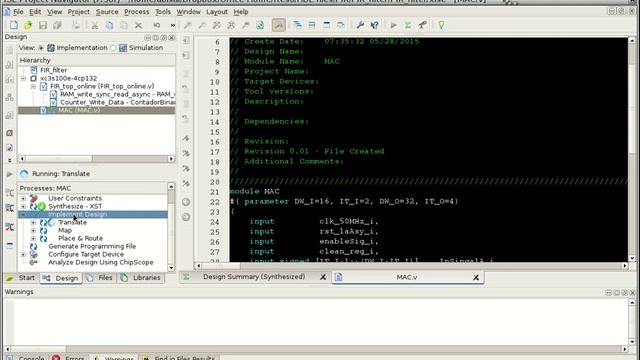Undo the last edit
Viewport: 640px width, 360px height.
click(x=157, y=25)
